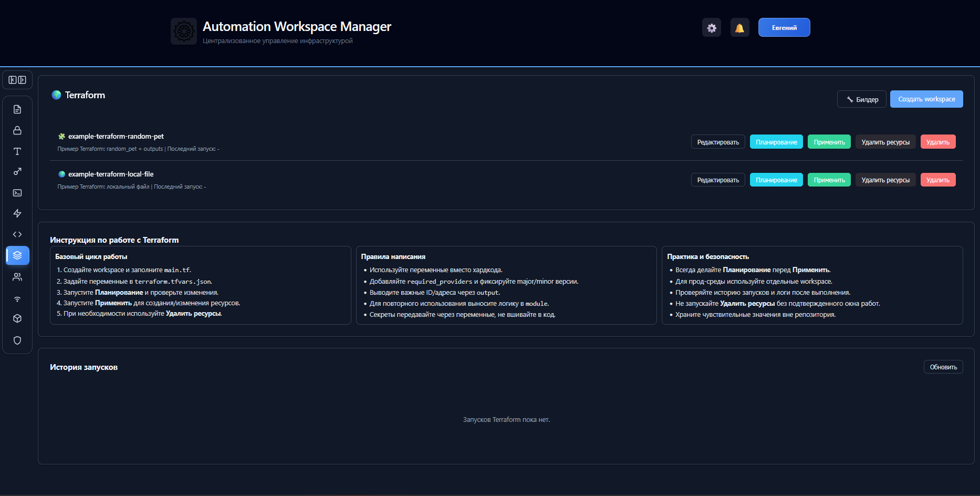Open the circle-with-arrow sidebar icon
The image size is (980, 496).
(x=17, y=172)
